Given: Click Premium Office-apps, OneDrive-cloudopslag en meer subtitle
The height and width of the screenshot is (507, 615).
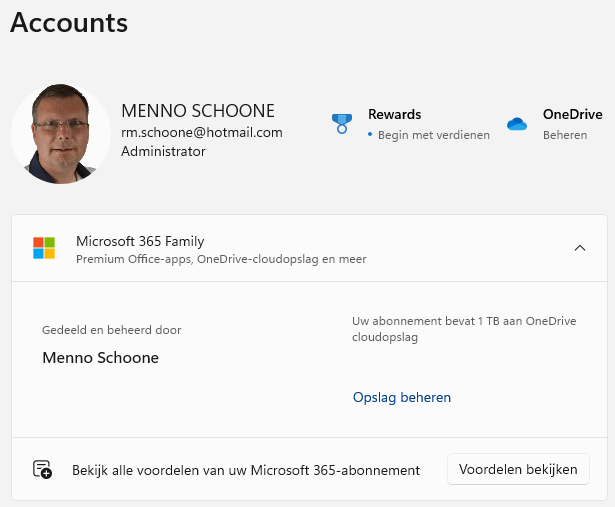Looking at the screenshot, I should coord(221,259).
